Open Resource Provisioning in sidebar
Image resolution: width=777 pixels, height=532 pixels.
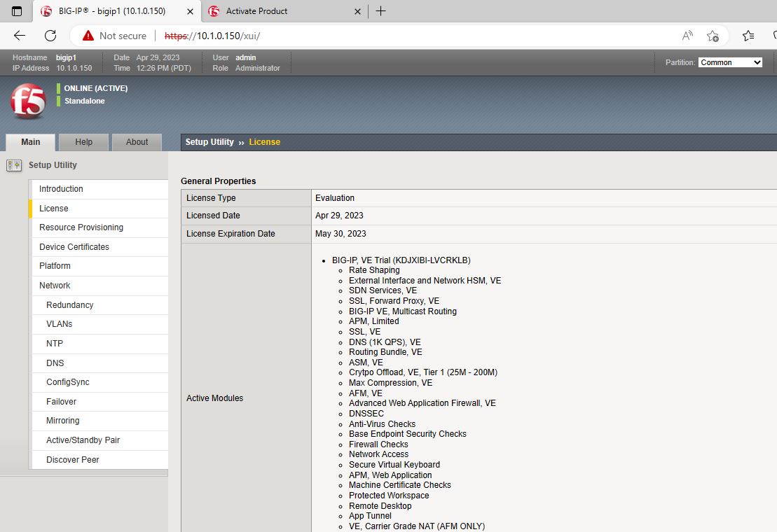(x=81, y=227)
